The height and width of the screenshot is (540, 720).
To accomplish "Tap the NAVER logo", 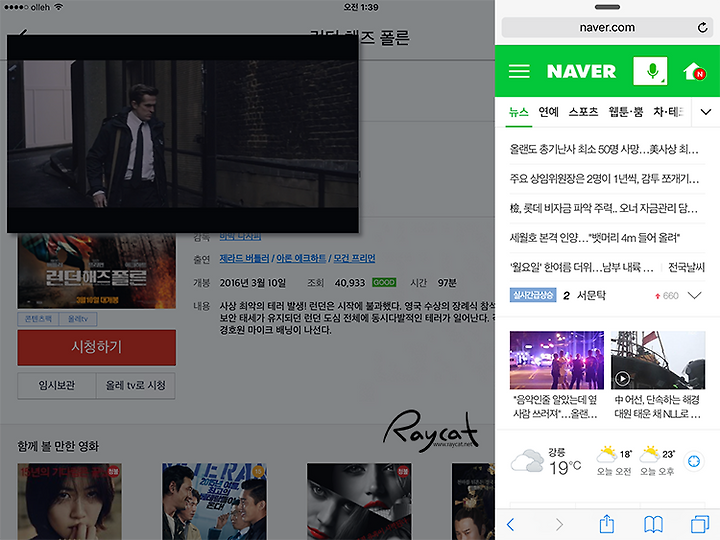I will 581,71.
